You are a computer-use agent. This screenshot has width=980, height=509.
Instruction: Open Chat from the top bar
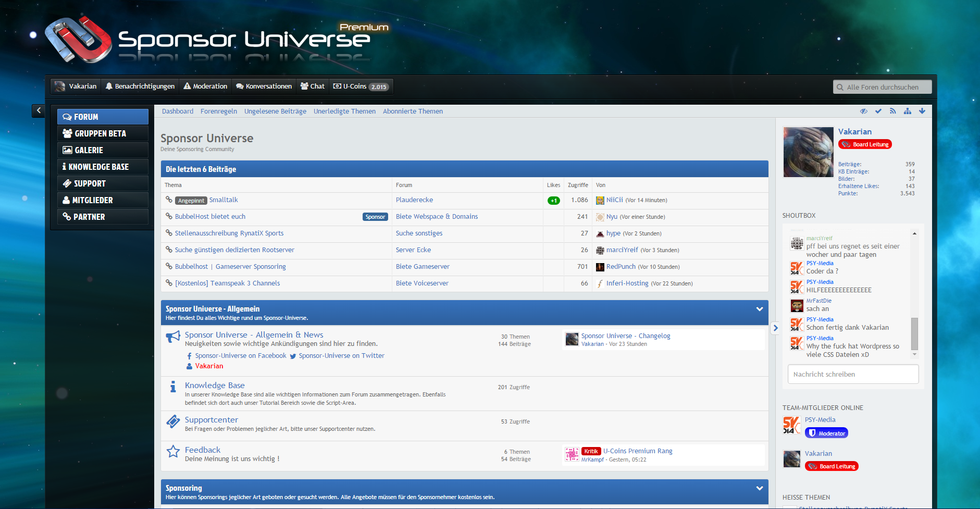click(313, 86)
